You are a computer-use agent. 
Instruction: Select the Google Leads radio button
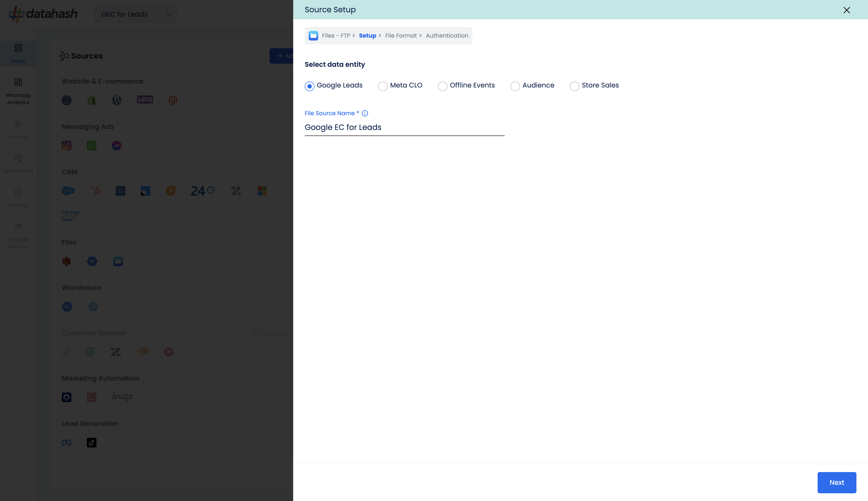[x=309, y=86]
